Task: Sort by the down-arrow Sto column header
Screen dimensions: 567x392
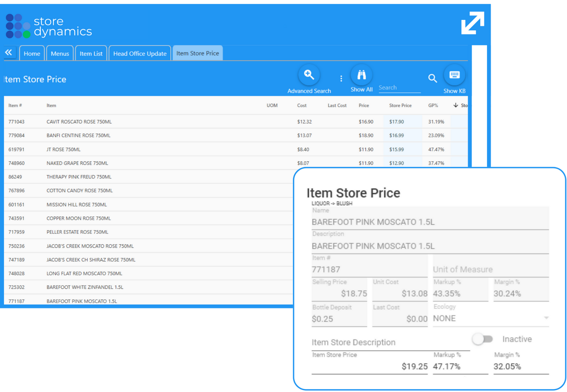Action: [x=460, y=105]
